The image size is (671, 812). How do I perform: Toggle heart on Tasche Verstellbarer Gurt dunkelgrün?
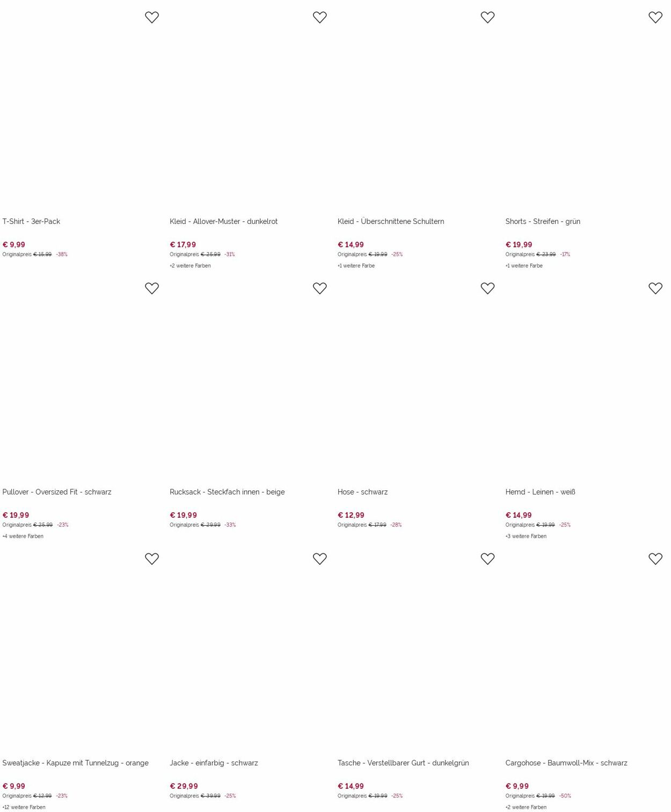pyautogui.click(x=487, y=559)
